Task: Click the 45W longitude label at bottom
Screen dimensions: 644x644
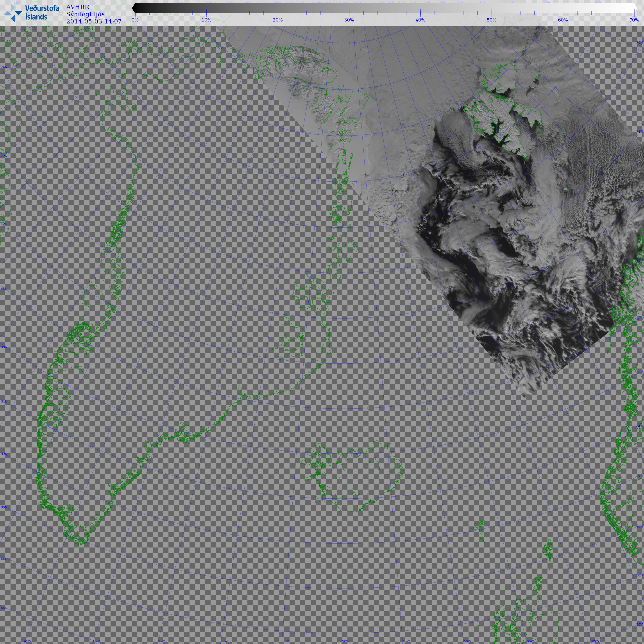Action: [x=28, y=641]
